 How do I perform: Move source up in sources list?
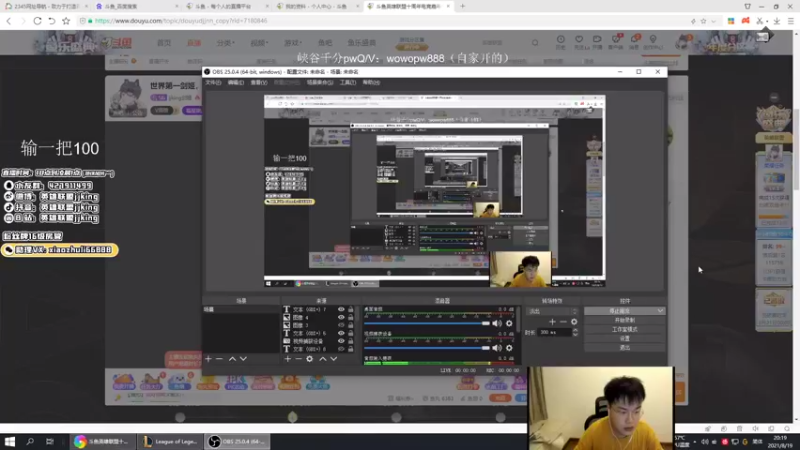point(322,359)
